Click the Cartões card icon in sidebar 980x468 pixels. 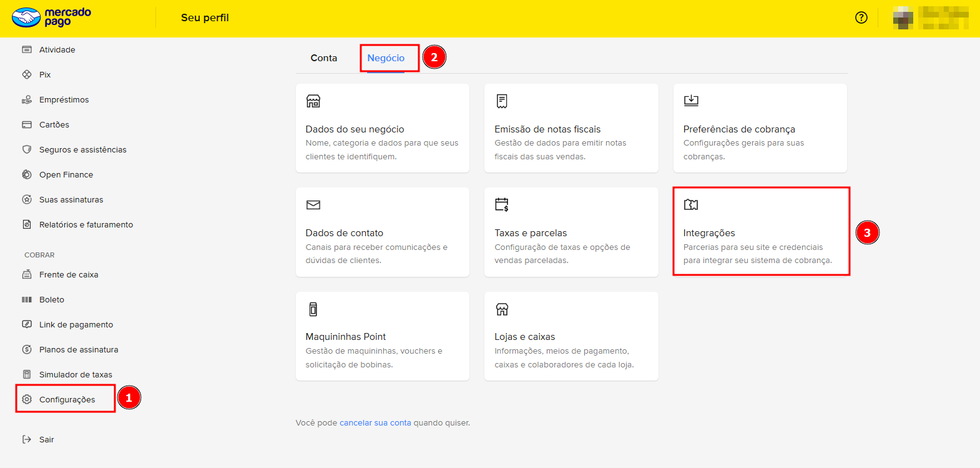click(27, 124)
